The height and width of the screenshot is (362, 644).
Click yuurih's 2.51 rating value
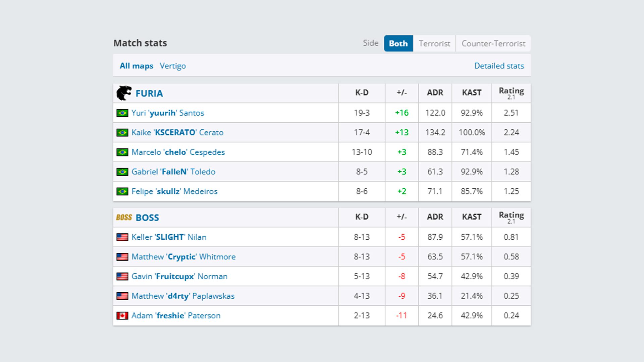point(511,113)
